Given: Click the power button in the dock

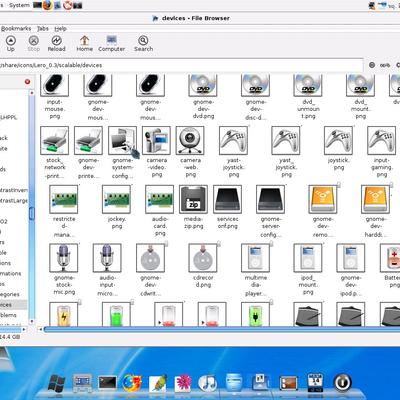Looking at the screenshot, I should coord(343,383).
